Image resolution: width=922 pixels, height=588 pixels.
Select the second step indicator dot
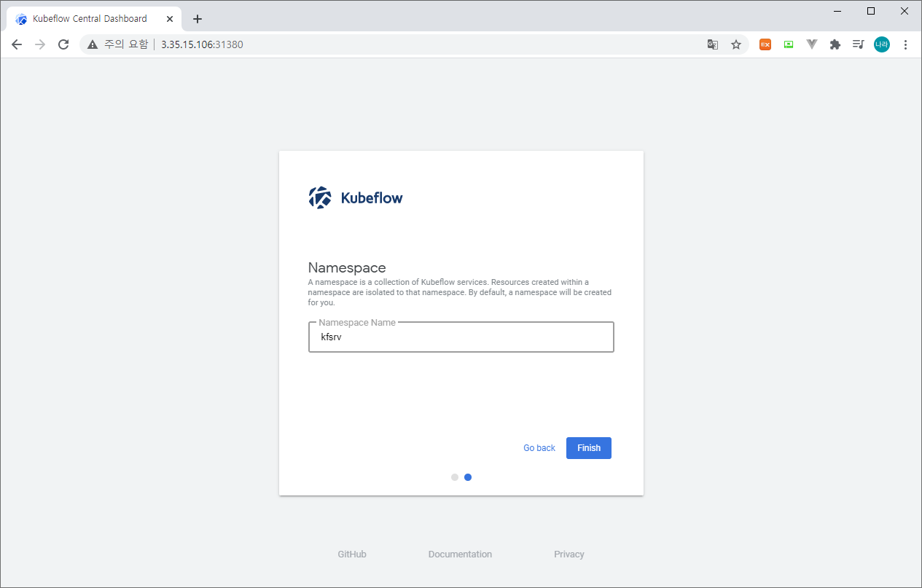[x=468, y=477]
